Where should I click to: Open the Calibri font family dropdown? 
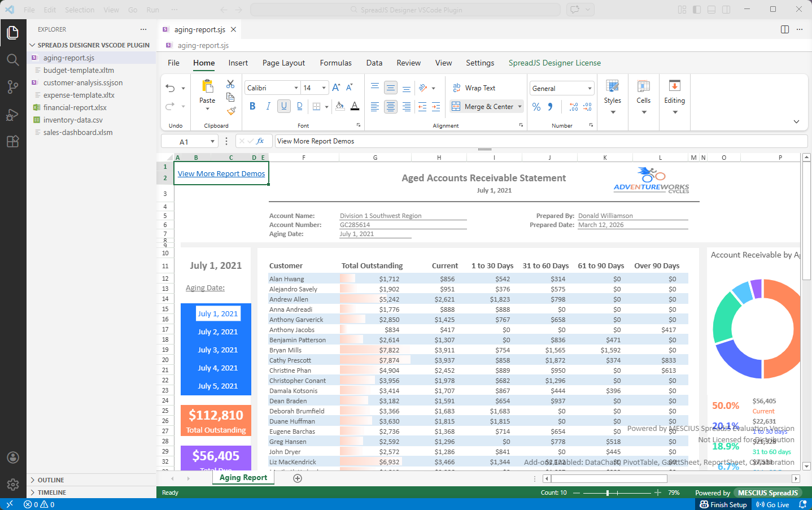[296, 88]
